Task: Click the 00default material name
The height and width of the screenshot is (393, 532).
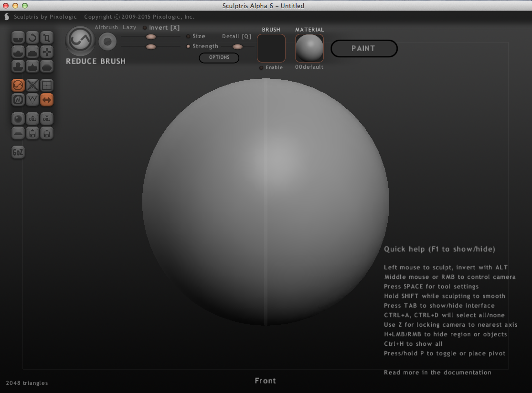Action: tap(309, 67)
